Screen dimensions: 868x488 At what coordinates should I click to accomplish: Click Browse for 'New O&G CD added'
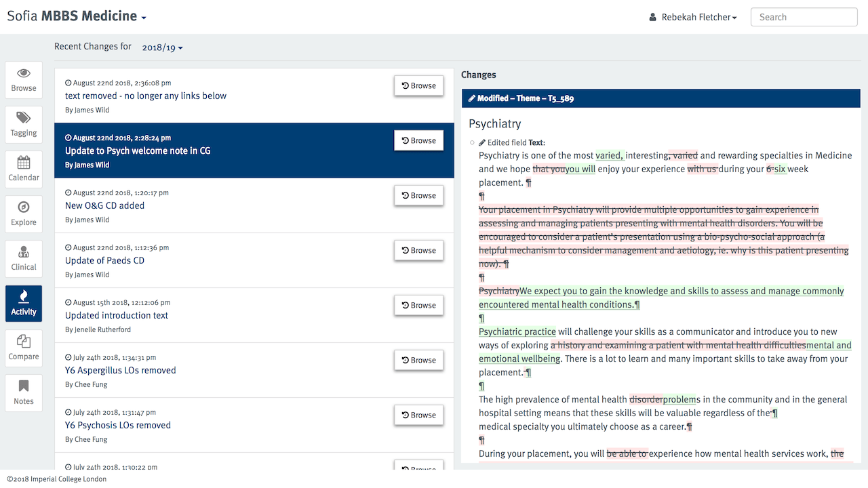tap(418, 196)
